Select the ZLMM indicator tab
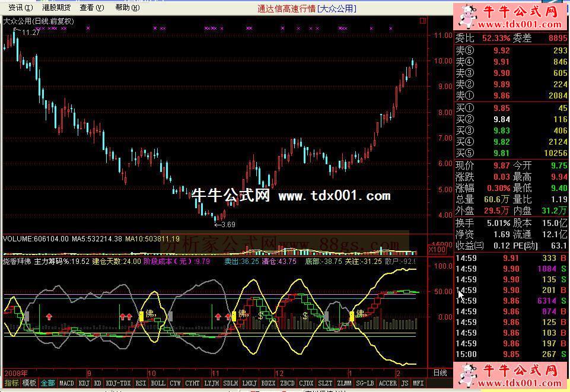The width and height of the screenshot is (570, 392). tap(344, 383)
